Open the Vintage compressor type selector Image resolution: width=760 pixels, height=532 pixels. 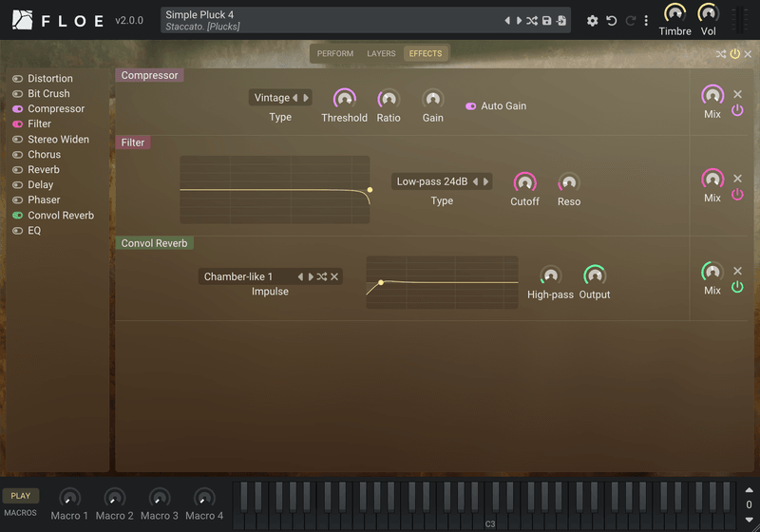pos(272,98)
